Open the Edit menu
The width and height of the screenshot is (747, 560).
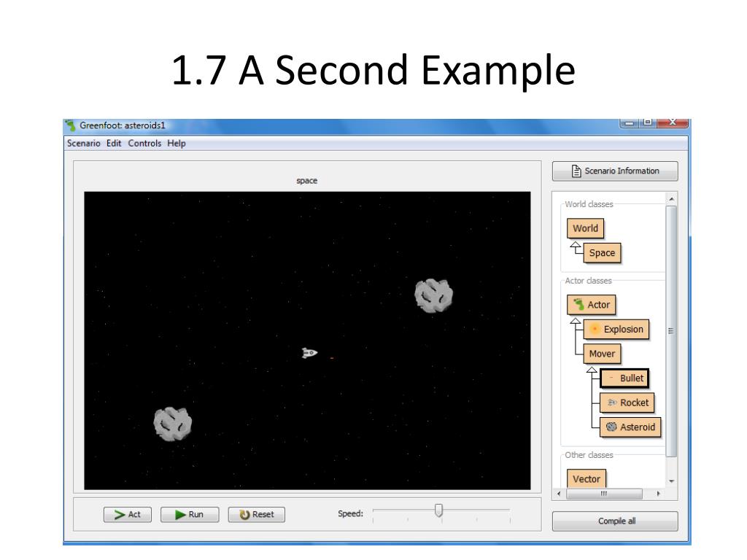tap(113, 144)
